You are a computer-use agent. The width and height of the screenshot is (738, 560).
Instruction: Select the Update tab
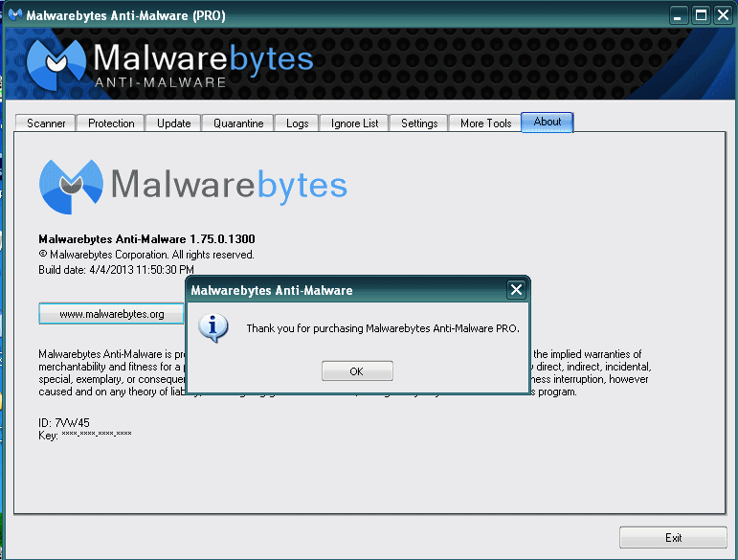click(x=173, y=123)
